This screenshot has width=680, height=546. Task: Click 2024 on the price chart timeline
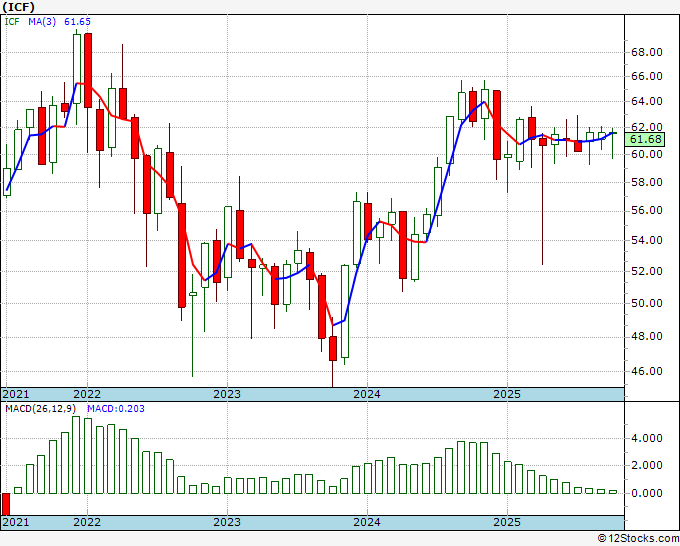click(x=367, y=394)
